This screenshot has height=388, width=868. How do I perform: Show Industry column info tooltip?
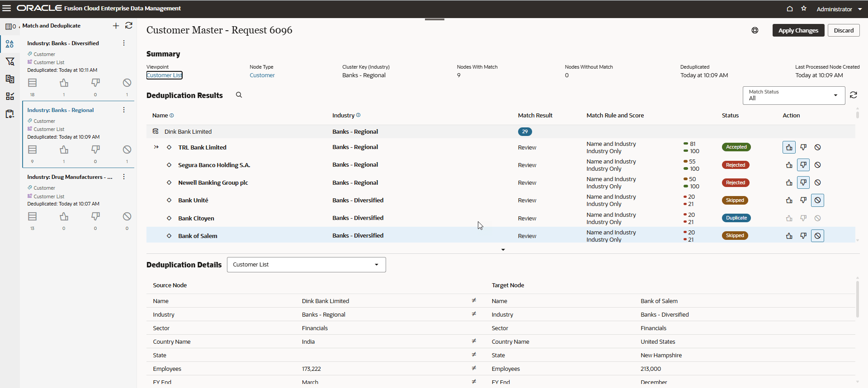pyautogui.click(x=359, y=115)
